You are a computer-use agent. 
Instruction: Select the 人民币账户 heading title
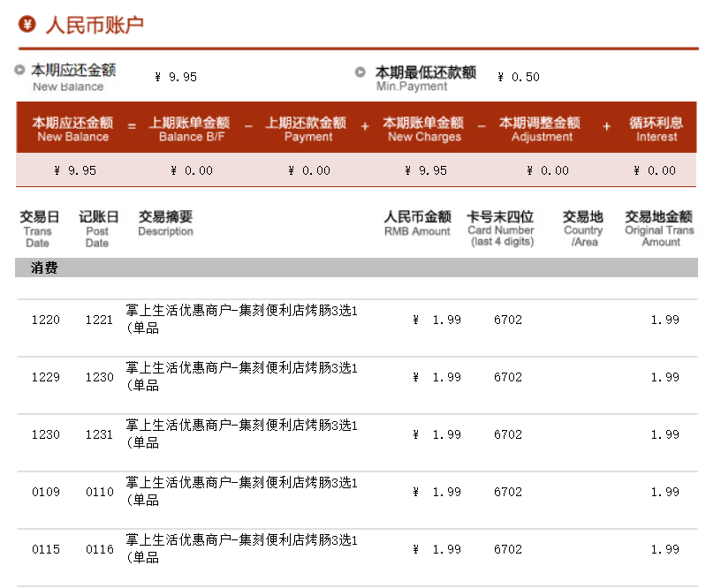click(x=95, y=25)
